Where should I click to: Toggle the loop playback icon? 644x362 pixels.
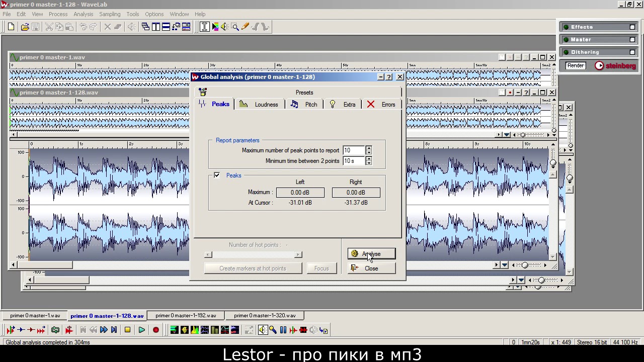coord(55,330)
